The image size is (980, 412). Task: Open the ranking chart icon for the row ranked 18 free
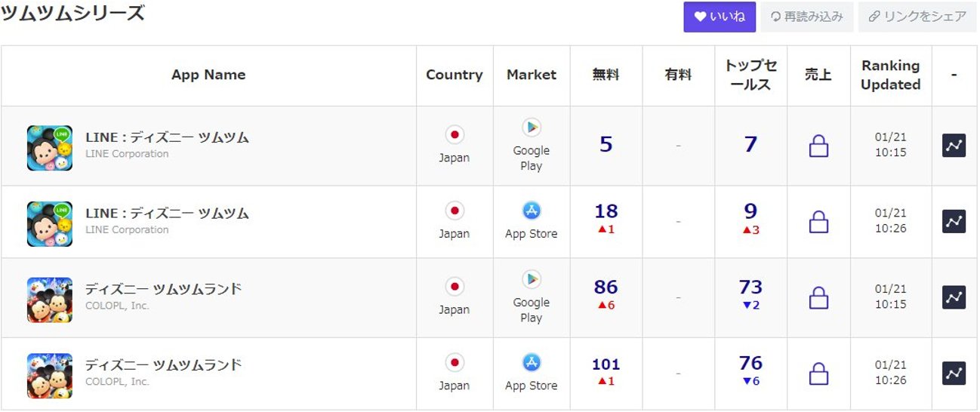(954, 221)
